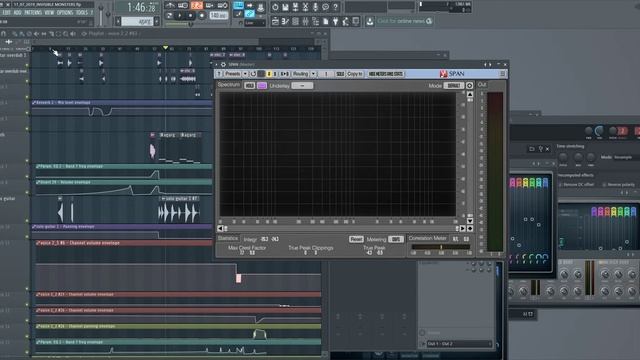Open the spectrum Mode DEFAULT selector
Viewport: 640px width, 360px height.
pyautogui.click(x=453, y=85)
